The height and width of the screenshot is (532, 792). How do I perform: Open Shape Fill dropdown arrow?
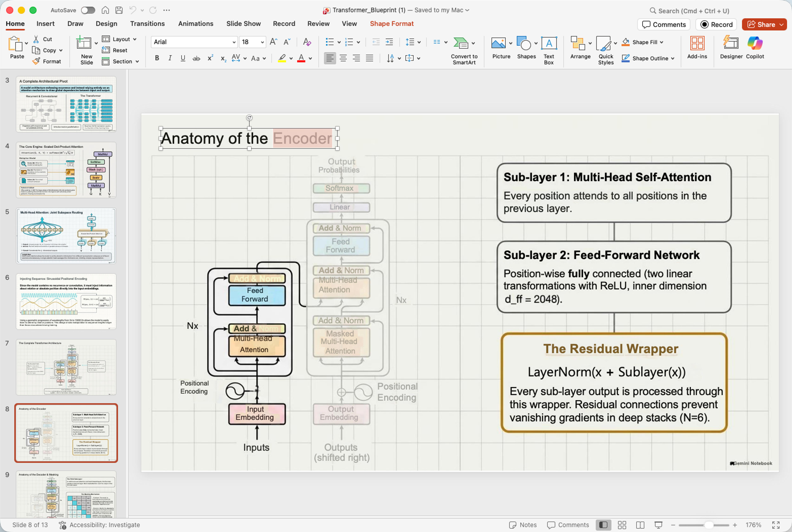[661, 42]
